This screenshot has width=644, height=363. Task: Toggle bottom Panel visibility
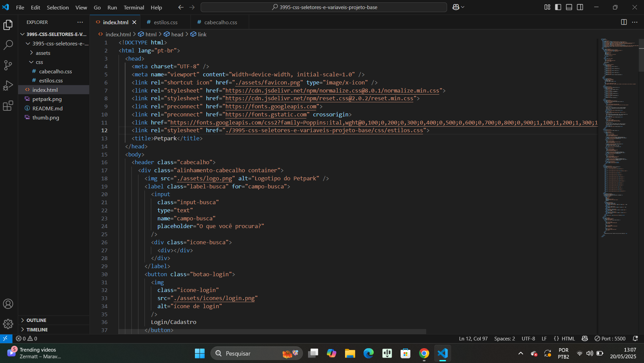(569, 7)
